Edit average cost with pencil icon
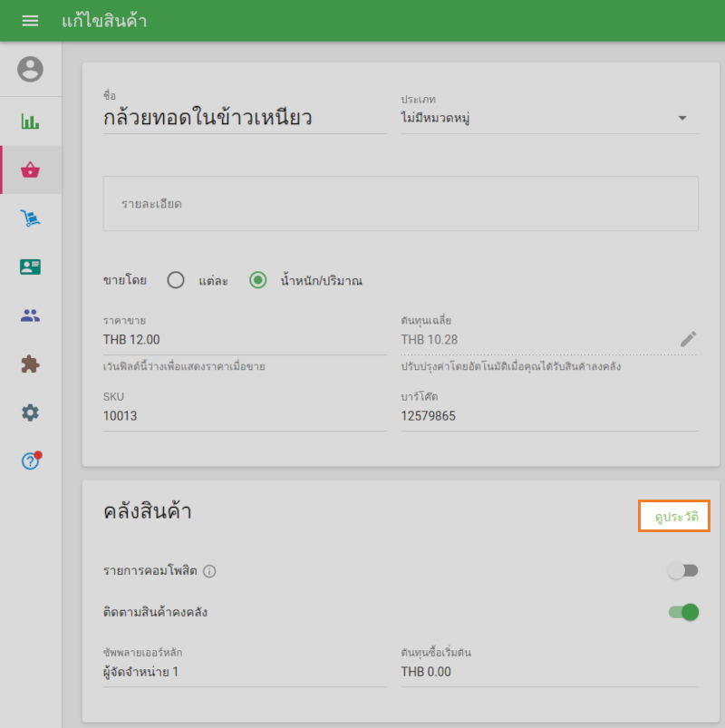This screenshot has width=725, height=728. [688, 339]
